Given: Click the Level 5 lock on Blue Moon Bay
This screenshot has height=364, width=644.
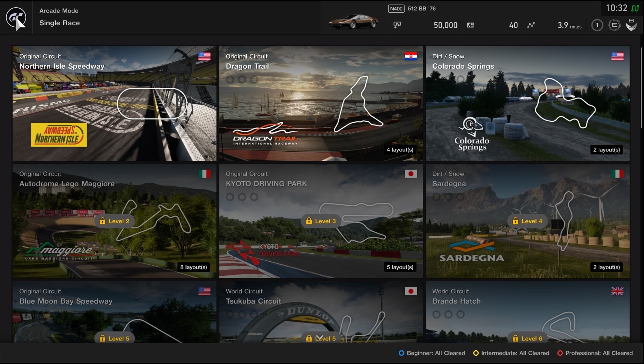Looking at the screenshot, I should pyautogui.click(x=114, y=338).
